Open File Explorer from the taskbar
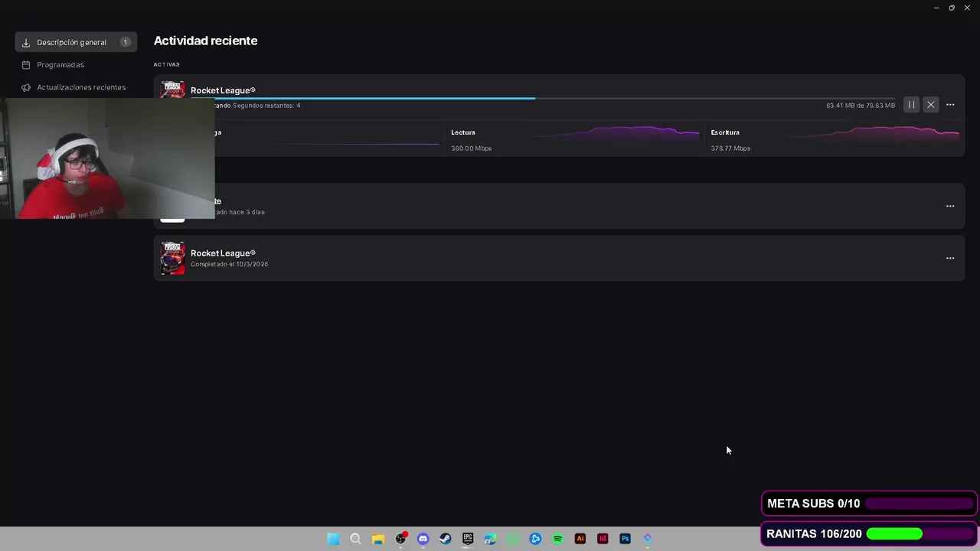 [x=377, y=539]
